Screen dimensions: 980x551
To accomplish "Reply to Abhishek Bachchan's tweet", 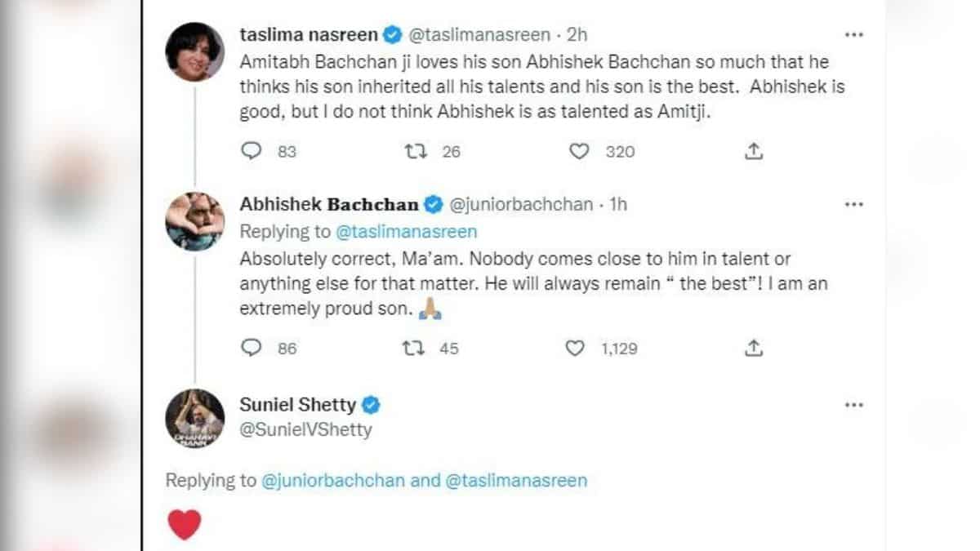I will (252, 349).
